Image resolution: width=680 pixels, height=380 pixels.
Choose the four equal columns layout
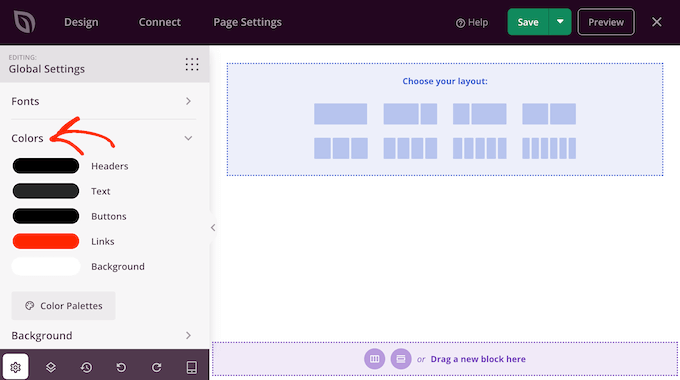click(x=410, y=148)
